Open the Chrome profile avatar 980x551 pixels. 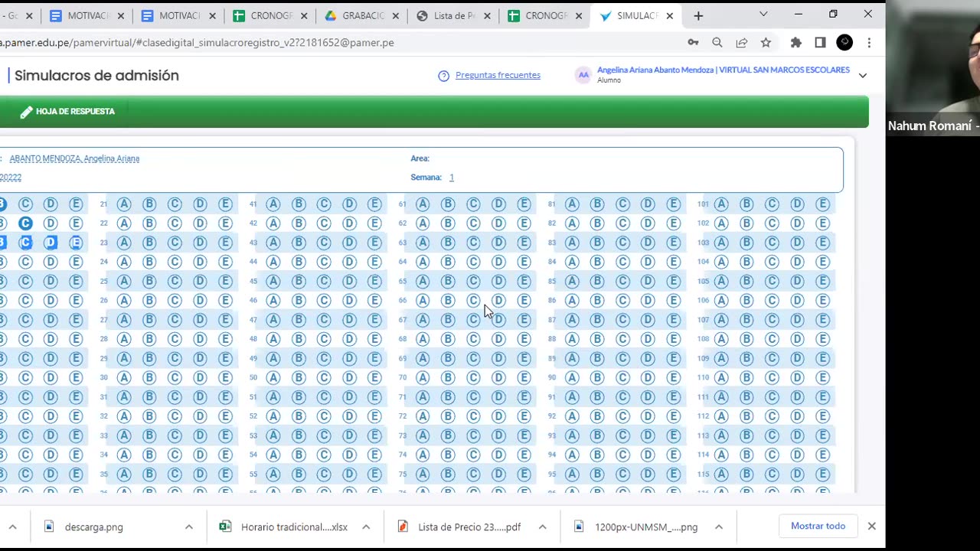[x=844, y=43]
